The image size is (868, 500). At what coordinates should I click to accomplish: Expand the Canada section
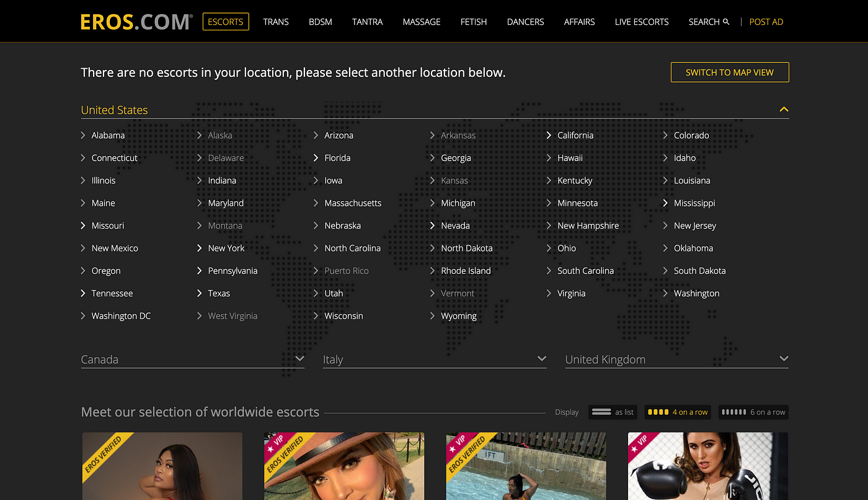[x=193, y=359]
